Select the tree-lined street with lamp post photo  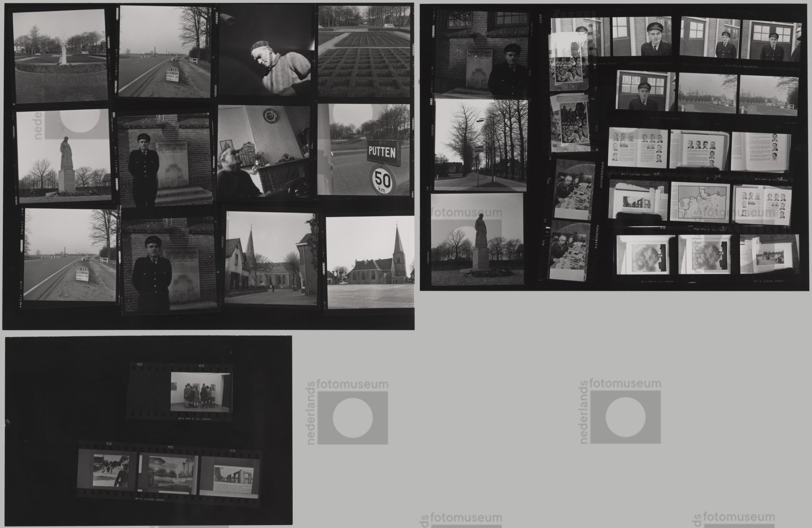point(481,145)
